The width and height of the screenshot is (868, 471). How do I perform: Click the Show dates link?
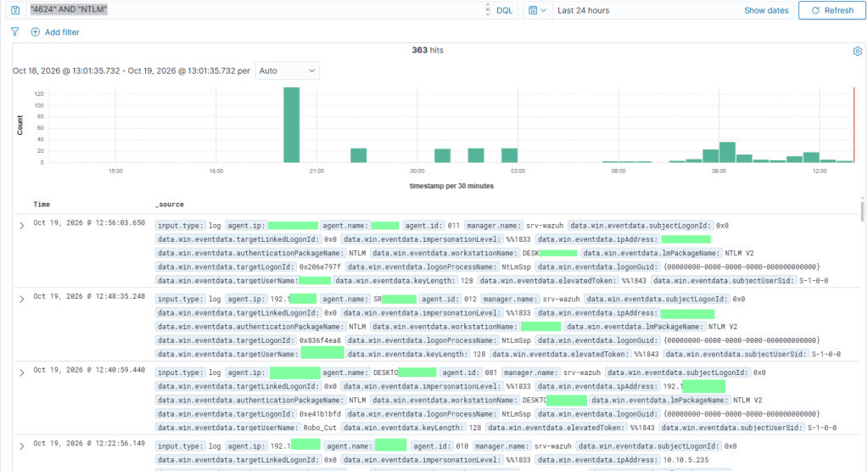(766, 10)
